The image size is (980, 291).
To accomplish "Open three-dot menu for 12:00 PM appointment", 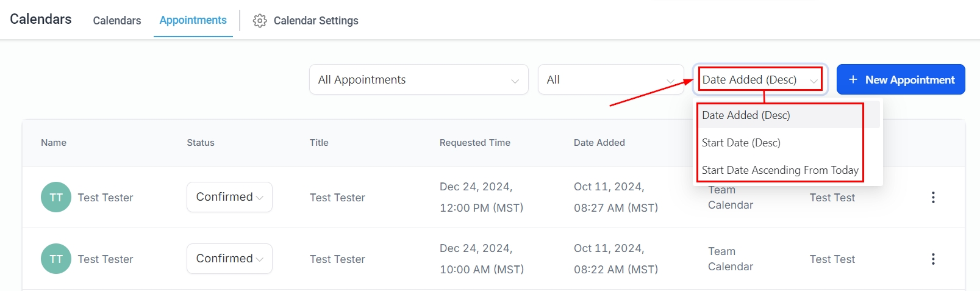I will 933,197.
